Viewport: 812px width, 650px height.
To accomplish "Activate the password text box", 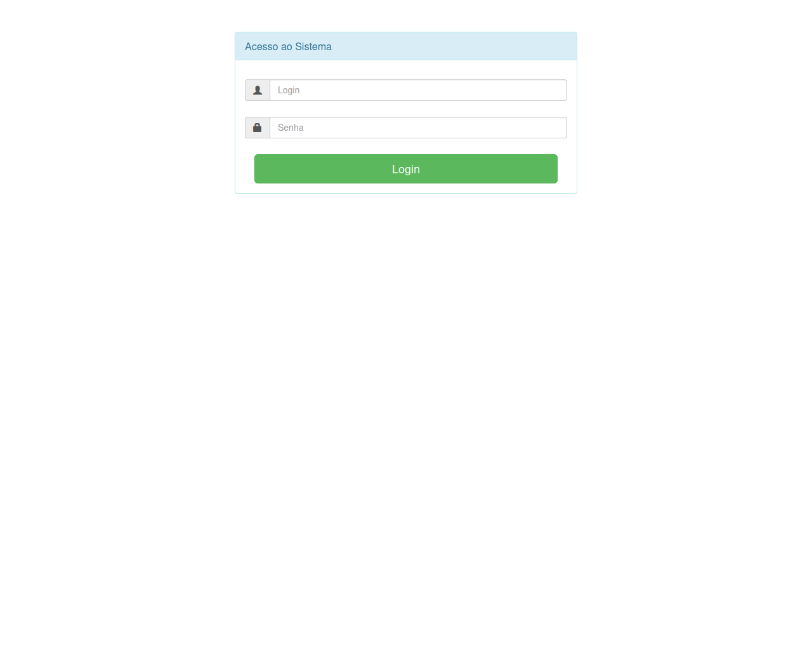I will 418,128.
